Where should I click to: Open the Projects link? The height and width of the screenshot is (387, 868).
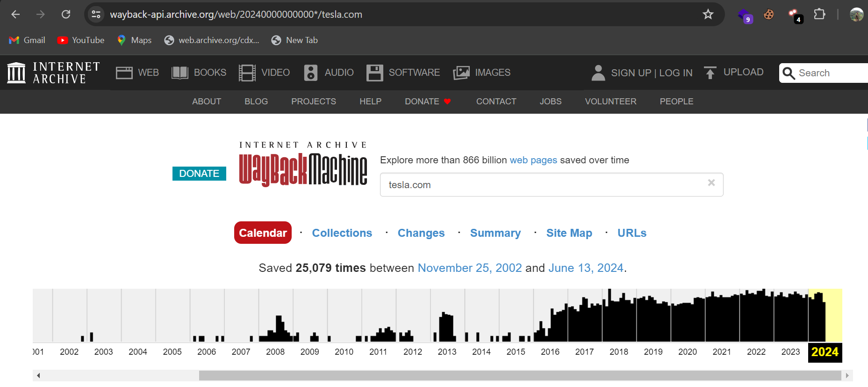point(314,102)
